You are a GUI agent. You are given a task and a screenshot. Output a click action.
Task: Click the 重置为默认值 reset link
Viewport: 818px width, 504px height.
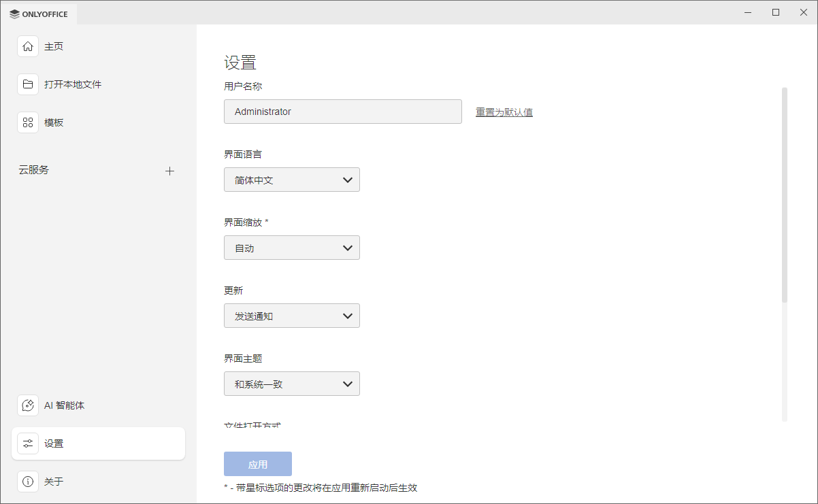coord(504,112)
